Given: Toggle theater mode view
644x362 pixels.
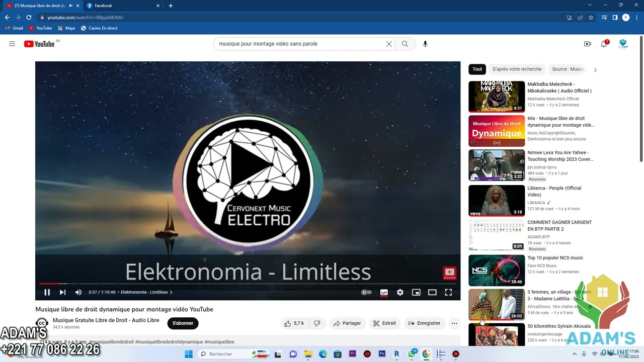Looking at the screenshot, I should [432, 292].
